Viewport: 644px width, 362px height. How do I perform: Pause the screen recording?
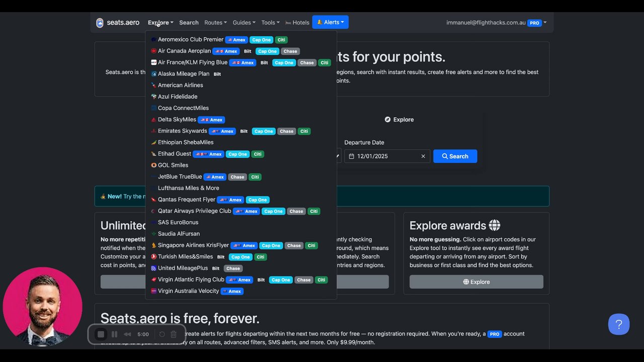click(x=114, y=334)
